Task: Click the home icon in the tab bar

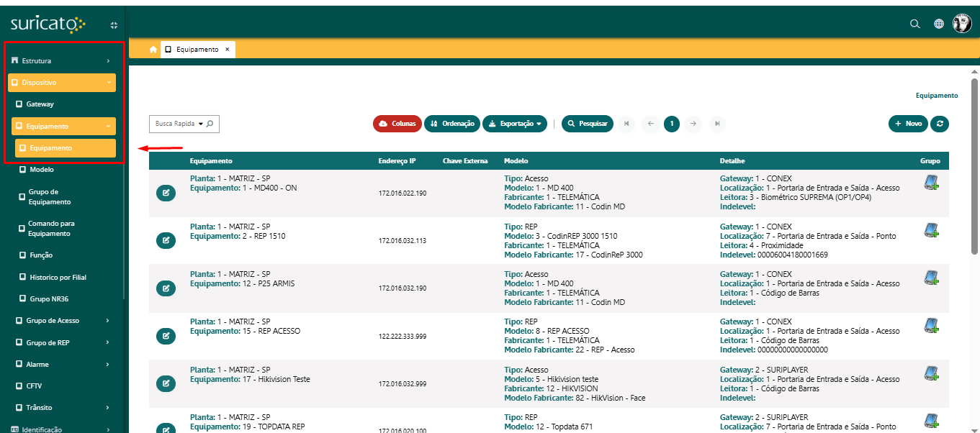Action: 153,50
